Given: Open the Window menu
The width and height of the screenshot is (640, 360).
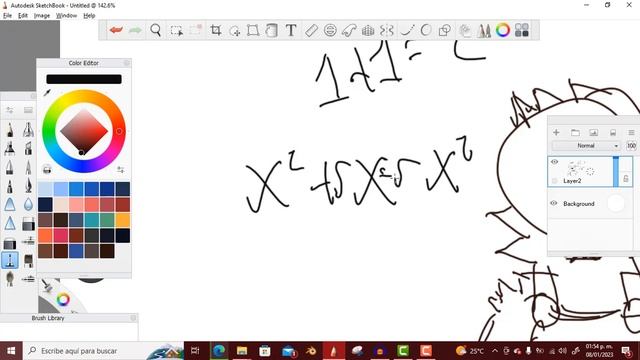Looking at the screenshot, I should (x=66, y=16).
